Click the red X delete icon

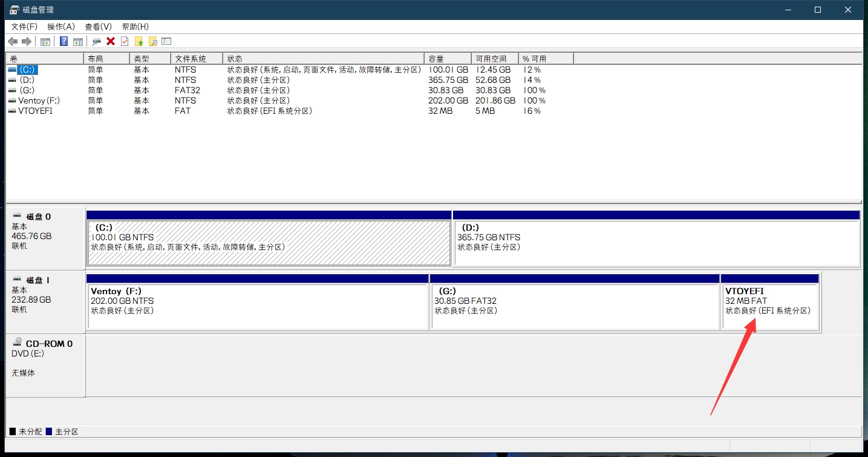(111, 41)
